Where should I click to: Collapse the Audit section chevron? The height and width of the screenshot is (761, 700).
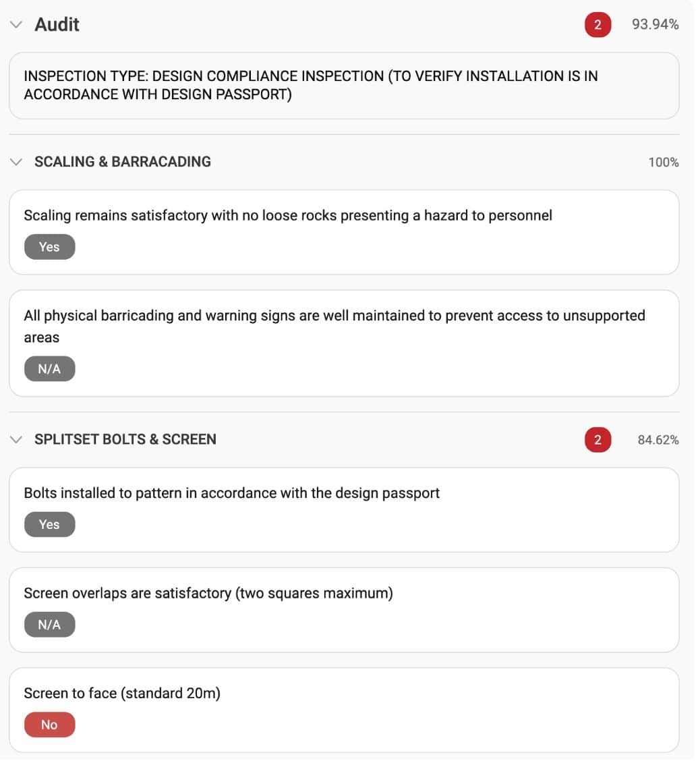pos(16,25)
